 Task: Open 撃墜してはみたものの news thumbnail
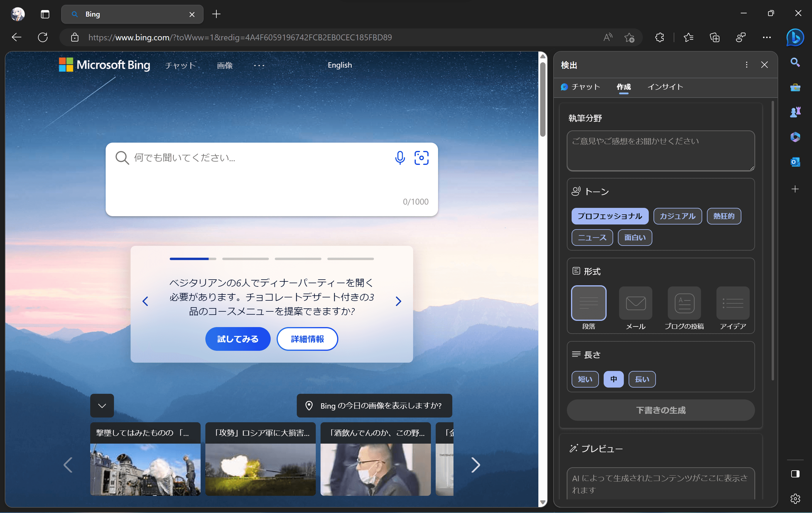tap(145, 459)
